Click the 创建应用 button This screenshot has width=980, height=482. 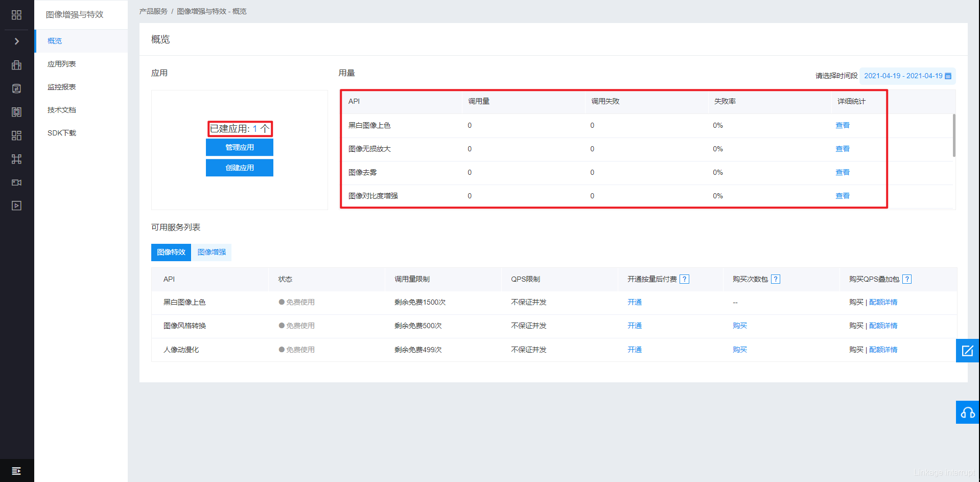(x=239, y=168)
